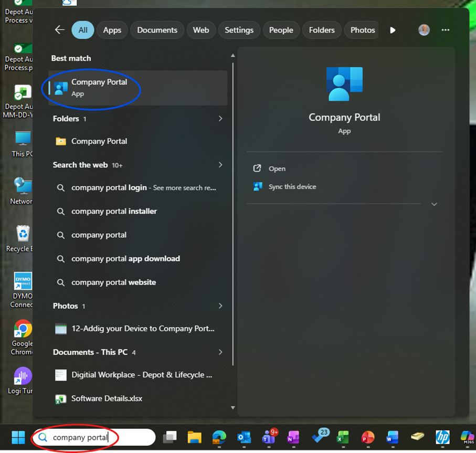Open Company Portal app best match

(x=138, y=88)
